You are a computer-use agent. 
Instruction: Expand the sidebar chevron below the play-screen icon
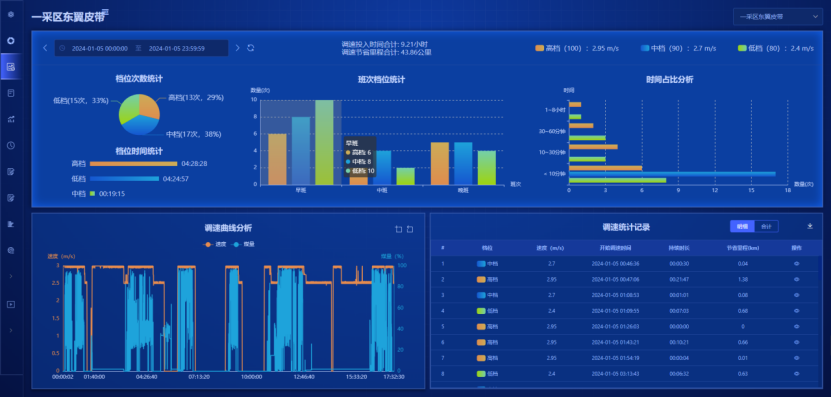[x=11, y=330]
